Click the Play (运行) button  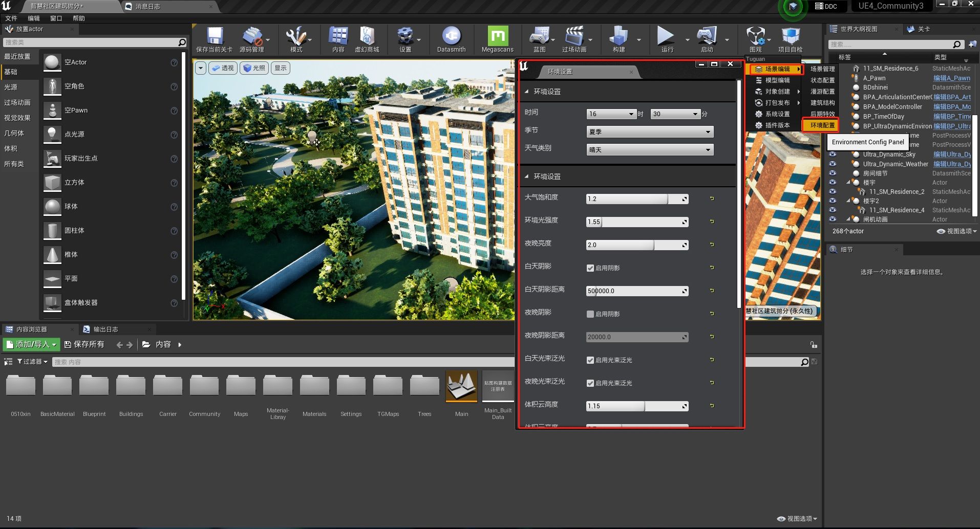point(666,39)
